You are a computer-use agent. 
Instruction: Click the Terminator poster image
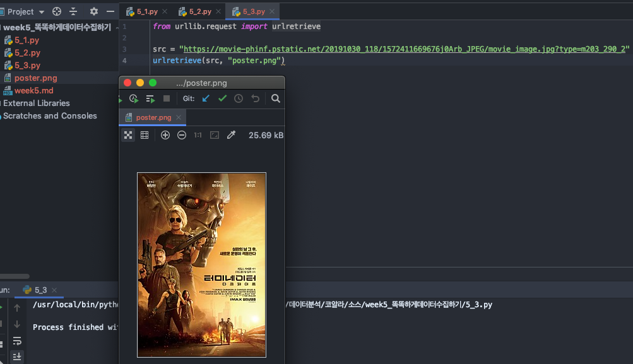(201, 265)
